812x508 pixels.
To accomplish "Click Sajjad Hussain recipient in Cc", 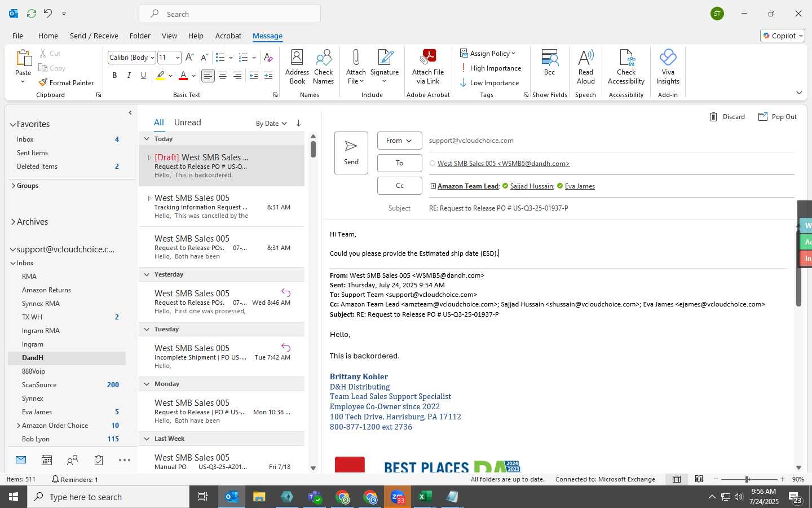I will [x=532, y=186].
